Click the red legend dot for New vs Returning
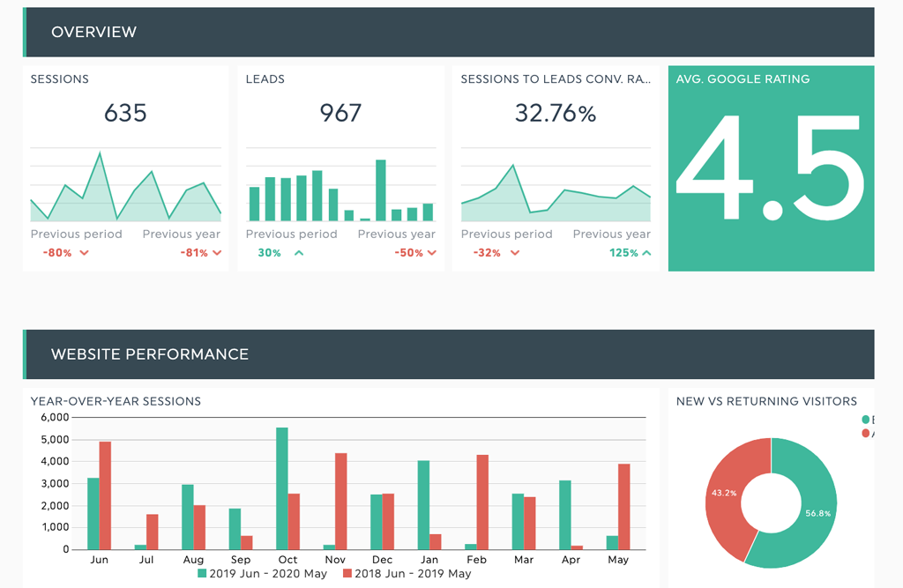 (866, 433)
